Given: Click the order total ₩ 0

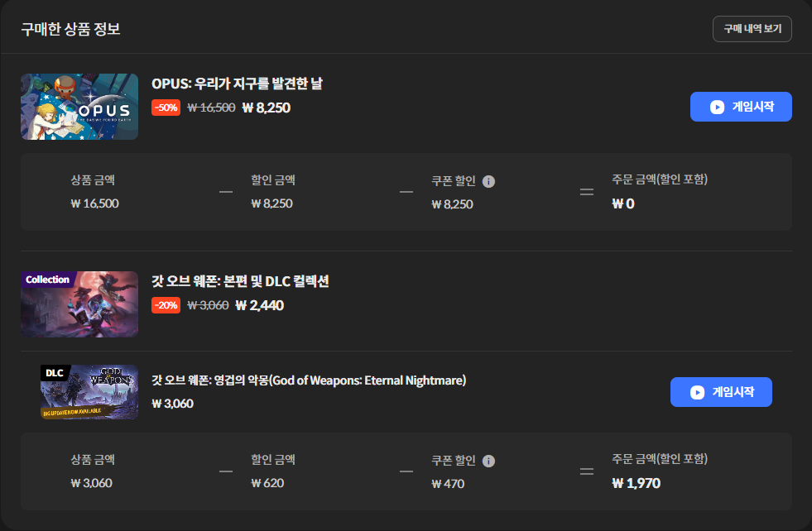Looking at the screenshot, I should (623, 204).
